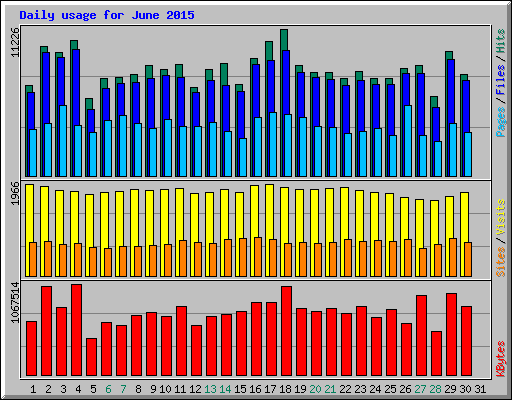Viewport: 512px width, 400px height.
Task: Click the red KBytes bar for day 2
Action: pyautogui.click(x=46, y=331)
